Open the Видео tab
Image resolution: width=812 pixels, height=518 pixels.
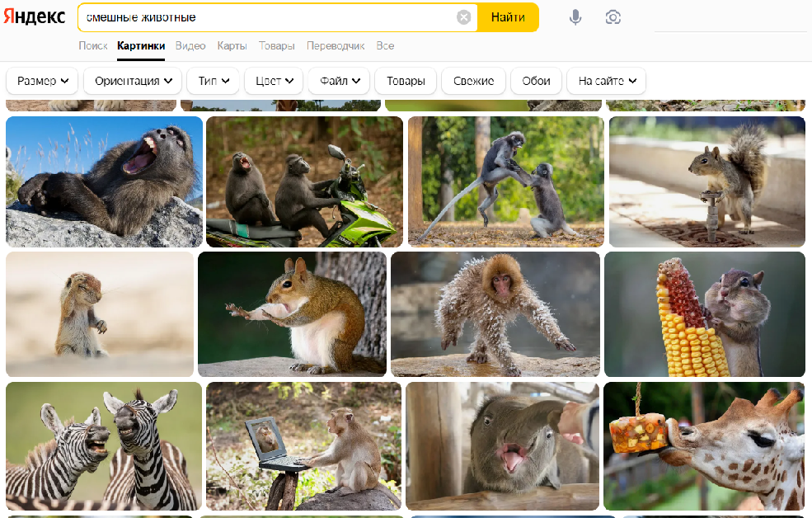coord(190,45)
